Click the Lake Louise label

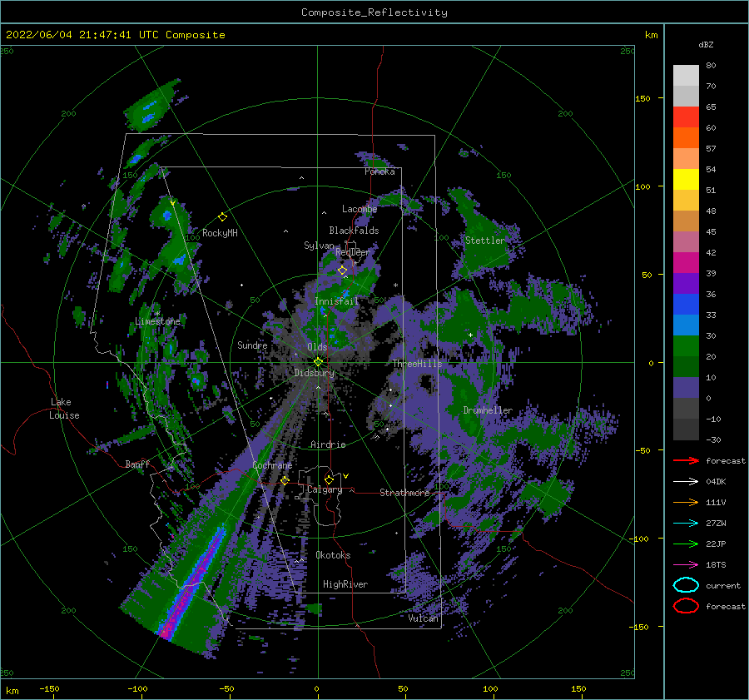(x=65, y=409)
